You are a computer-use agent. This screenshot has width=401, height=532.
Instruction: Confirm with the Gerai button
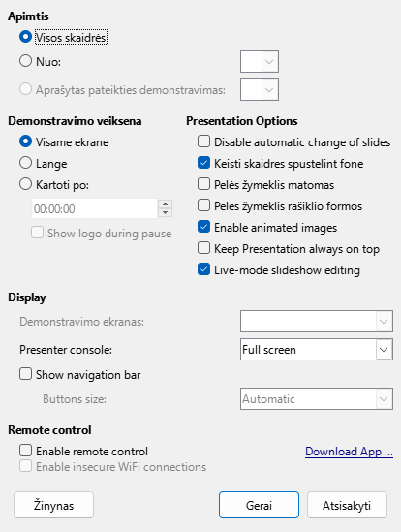[x=259, y=505]
